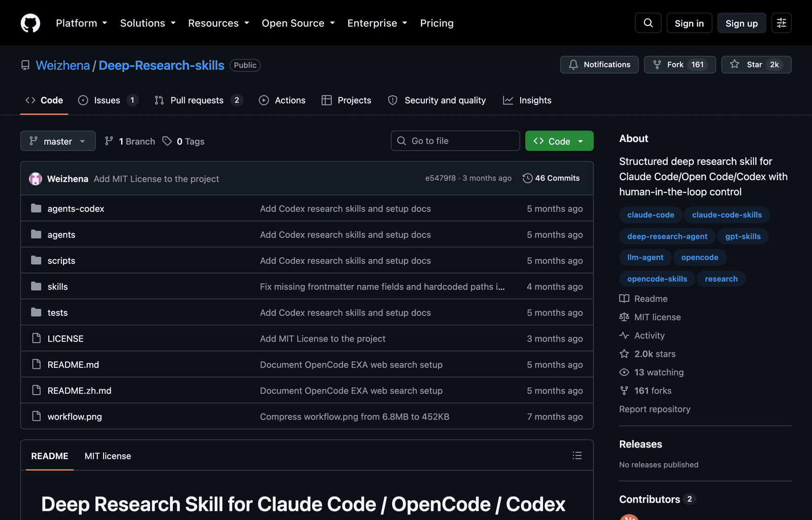Open the Releases heading link
This screenshot has width=812, height=520.
pos(640,444)
